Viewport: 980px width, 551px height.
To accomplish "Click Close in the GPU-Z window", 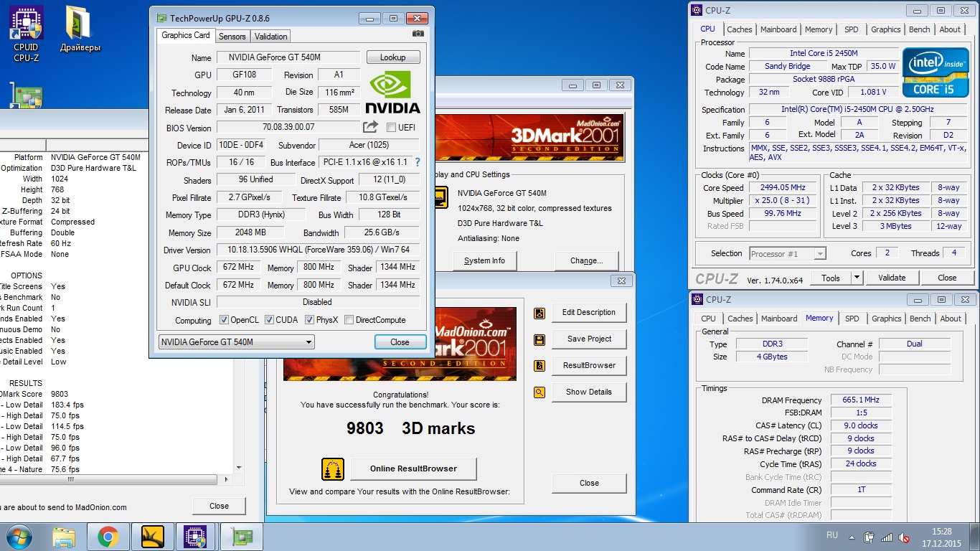I will tap(400, 342).
